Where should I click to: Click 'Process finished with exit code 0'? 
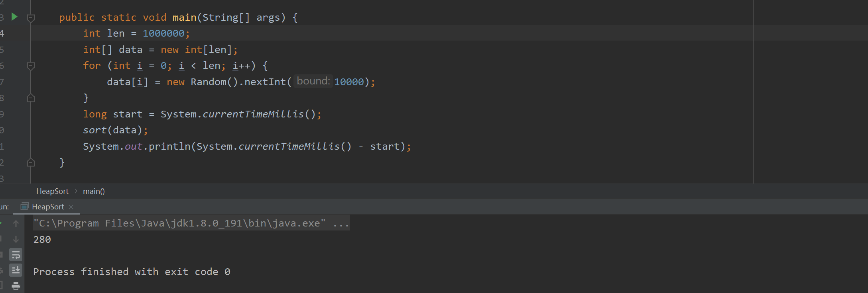[132, 272]
